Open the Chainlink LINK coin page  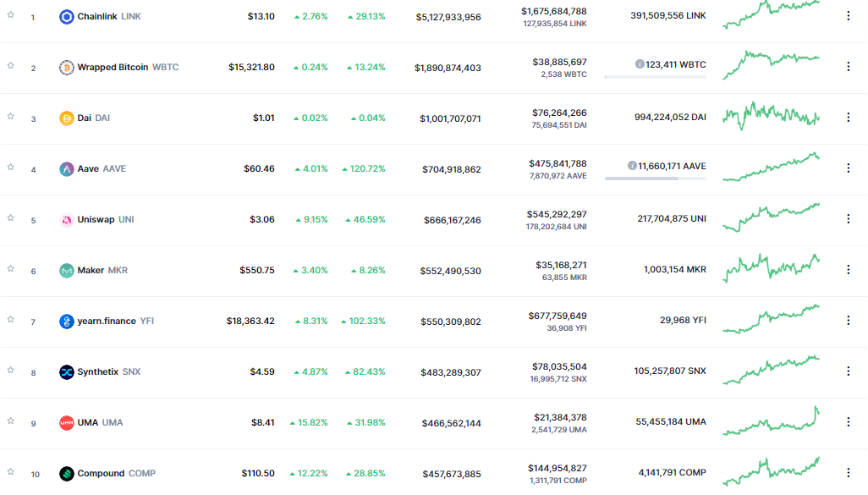point(109,17)
